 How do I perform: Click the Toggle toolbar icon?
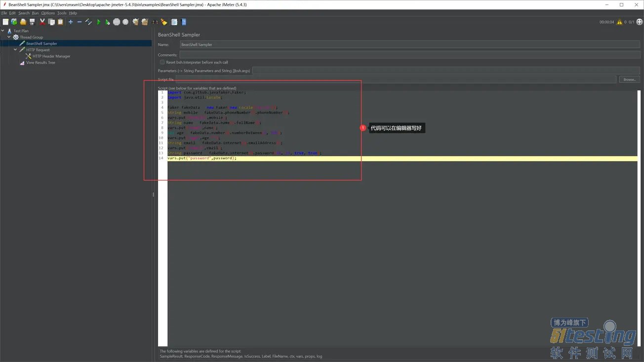point(89,22)
